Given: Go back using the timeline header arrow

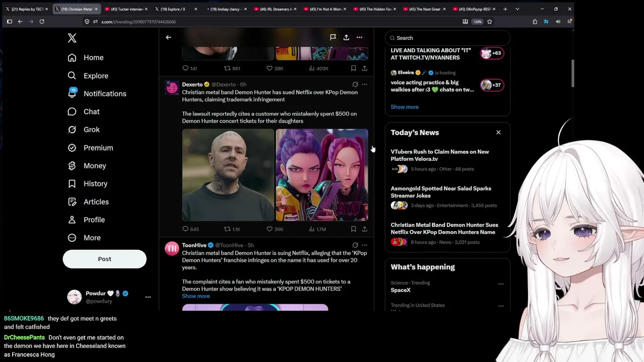Looking at the screenshot, I should pos(169,37).
